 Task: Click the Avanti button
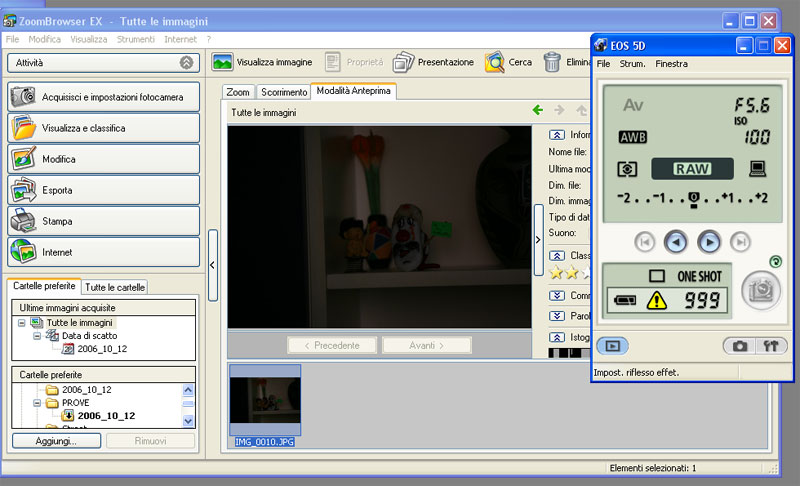(427, 345)
